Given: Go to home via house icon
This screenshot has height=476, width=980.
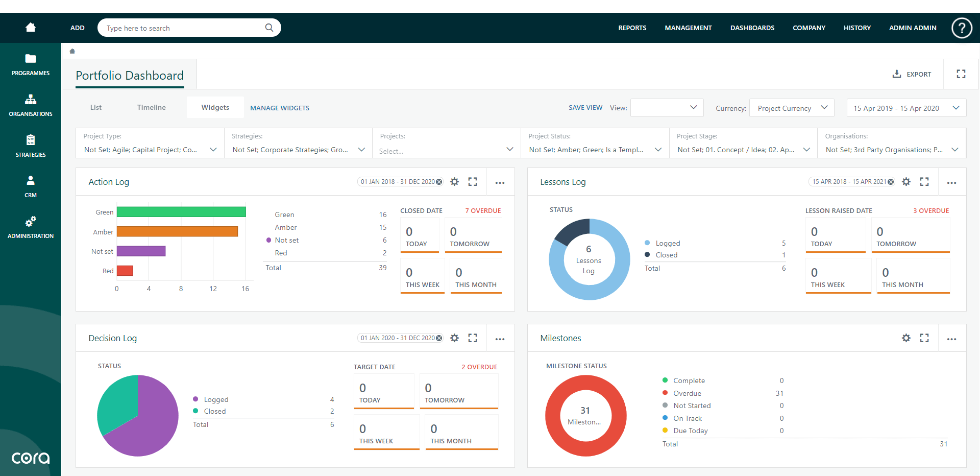Looking at the screenshot, I should click(31, 28).
